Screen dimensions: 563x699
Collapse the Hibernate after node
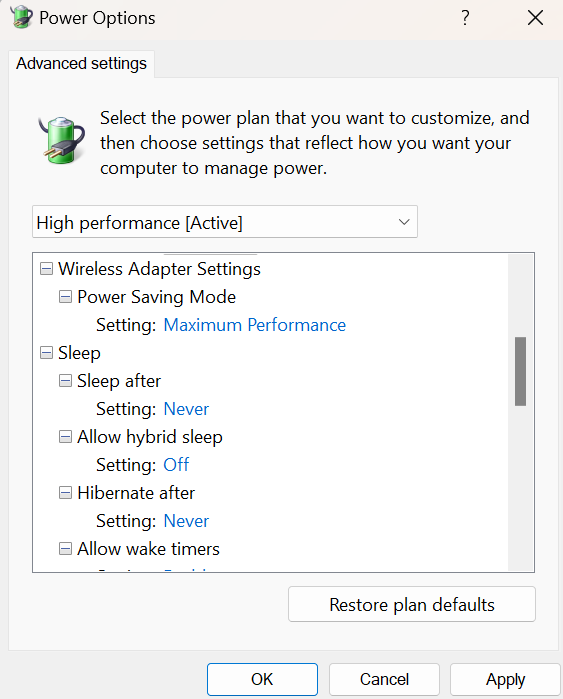click(x=65, y=493)
